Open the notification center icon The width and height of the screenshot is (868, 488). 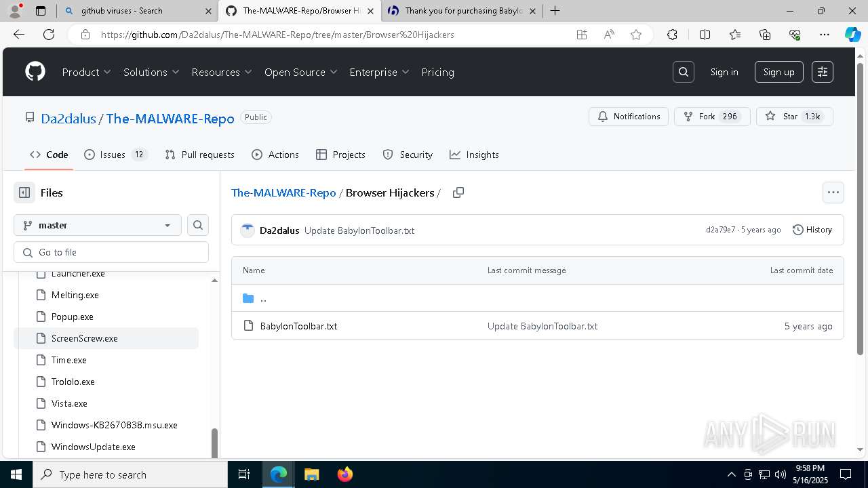pos(846,474)
